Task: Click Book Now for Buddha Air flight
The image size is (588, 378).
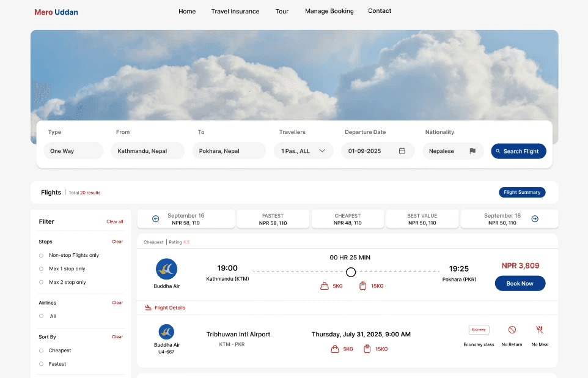Action: (520, 283)
